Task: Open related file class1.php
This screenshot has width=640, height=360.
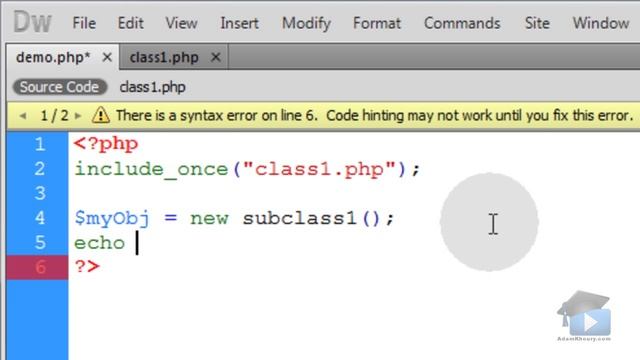Action: [x=153, y=87]
